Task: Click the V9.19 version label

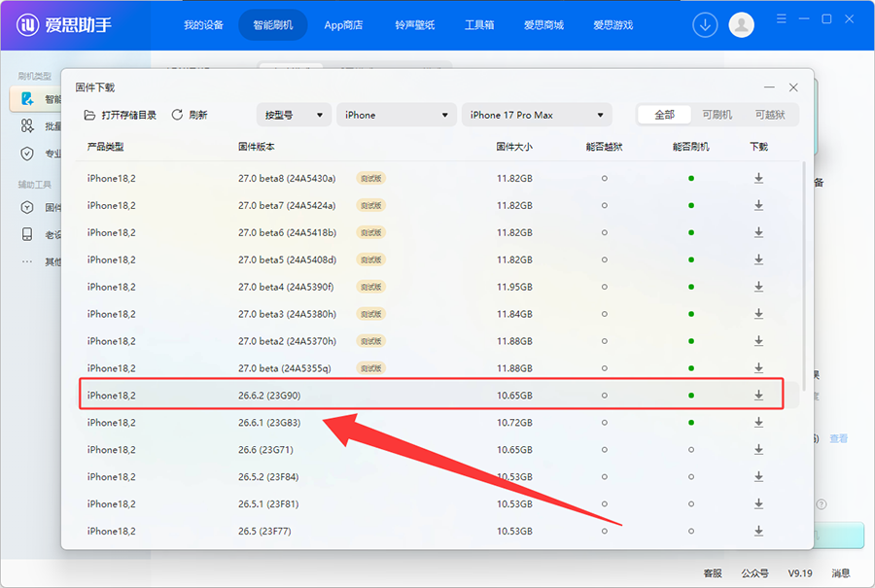Action: pyautogui.click(x=800, y=573)
